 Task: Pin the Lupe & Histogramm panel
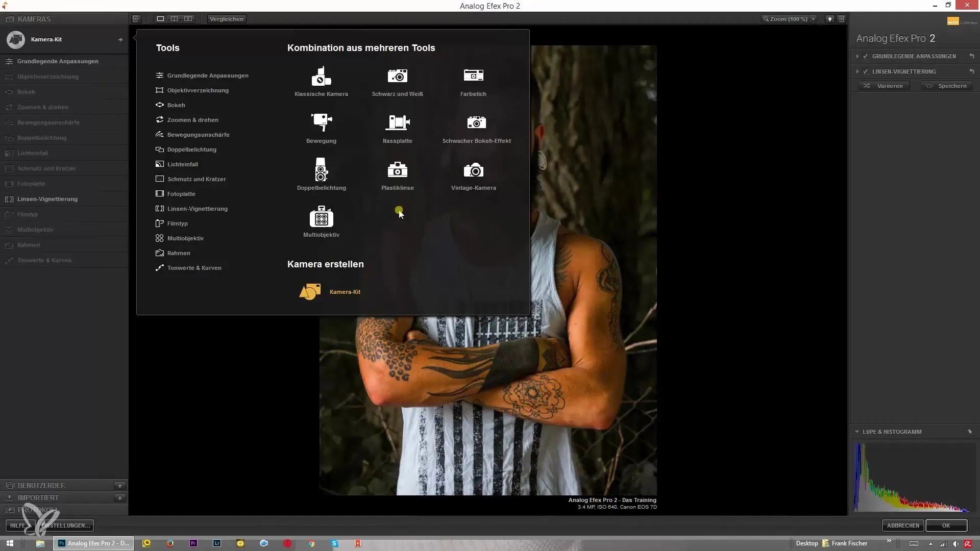(970, 432)
